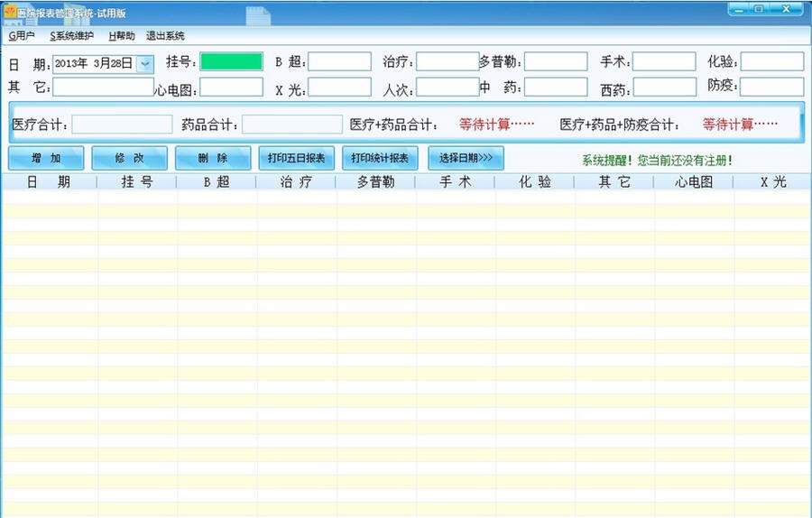Click the X光 input field

[x=339, y=87]
